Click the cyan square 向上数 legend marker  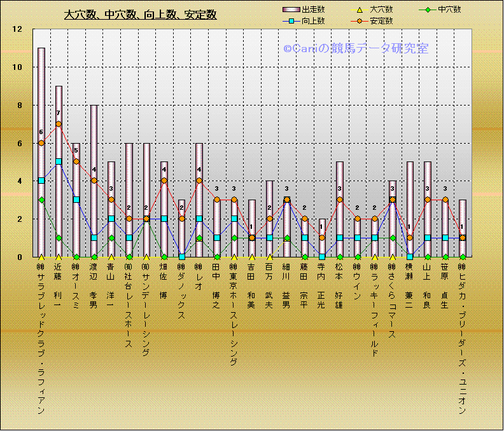(x=291, y=21)
